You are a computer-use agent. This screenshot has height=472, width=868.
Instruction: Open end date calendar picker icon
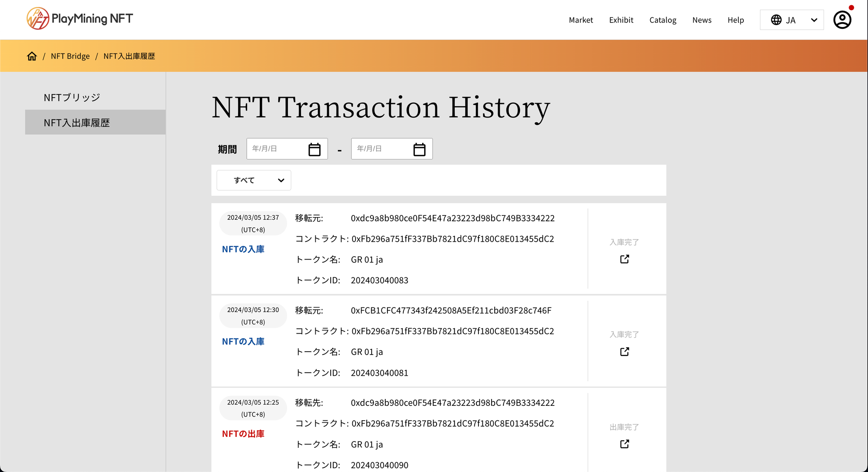(419, 149)
